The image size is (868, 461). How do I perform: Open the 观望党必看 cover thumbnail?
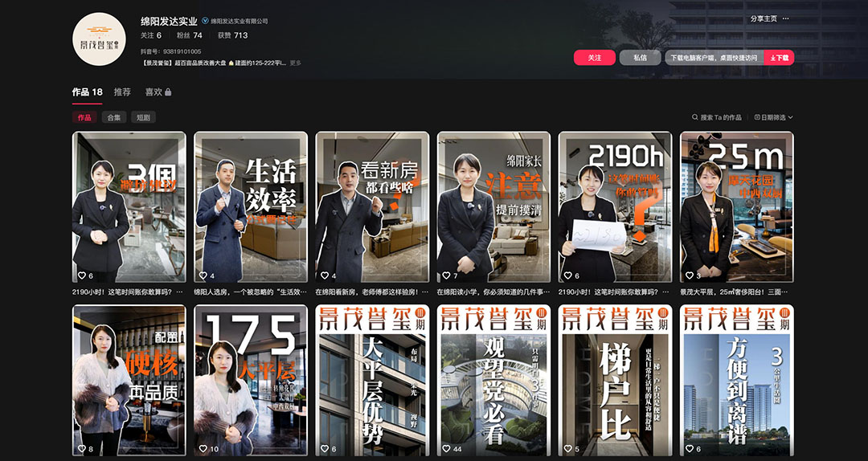tap(493, 380)
